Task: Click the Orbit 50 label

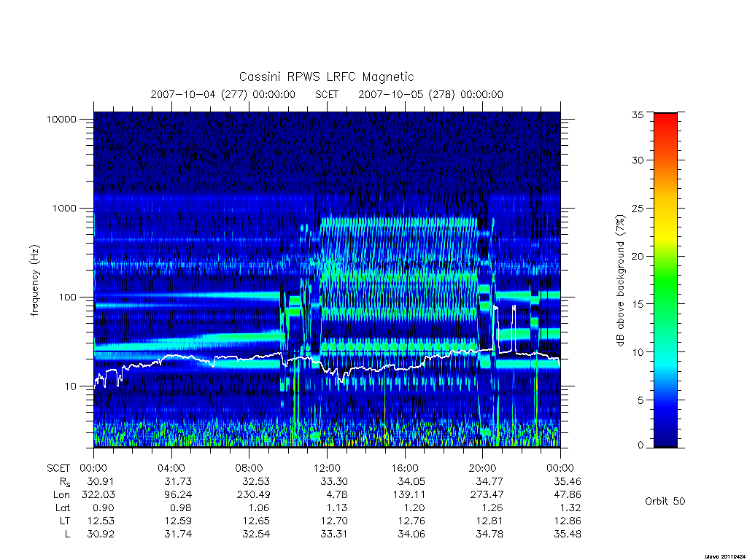Action: click(665, 501)
